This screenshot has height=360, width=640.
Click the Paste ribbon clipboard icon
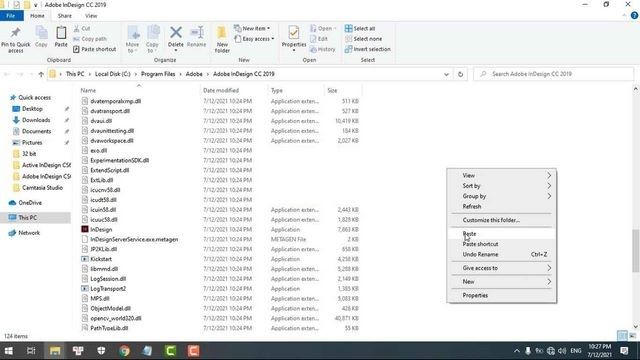(61, 33)
